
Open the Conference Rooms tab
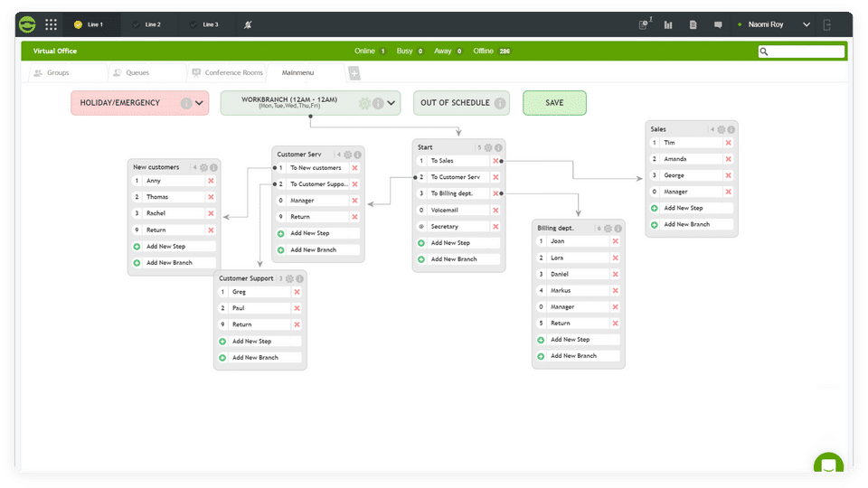tap(227, 73)
